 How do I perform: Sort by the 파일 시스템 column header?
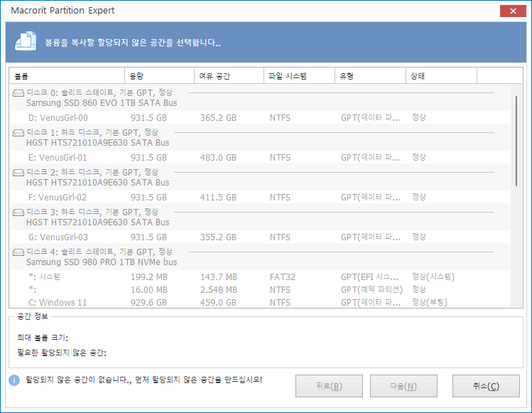[299, 76]
